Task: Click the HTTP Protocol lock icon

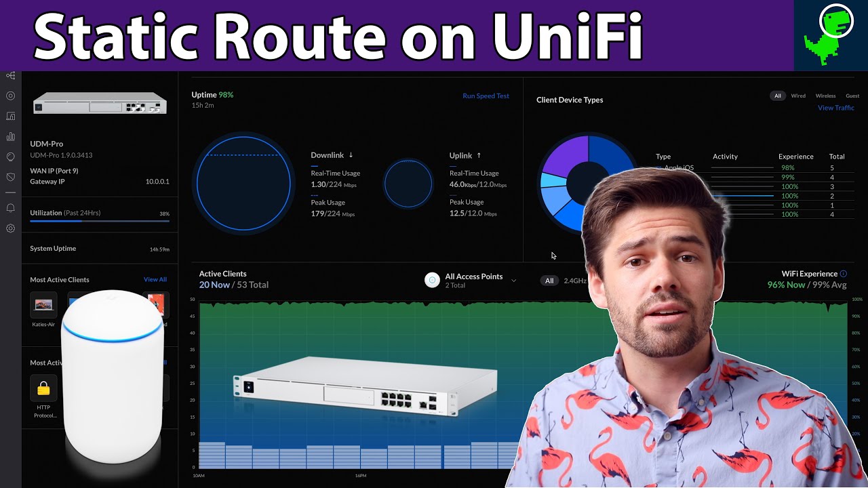Action: 43,388
